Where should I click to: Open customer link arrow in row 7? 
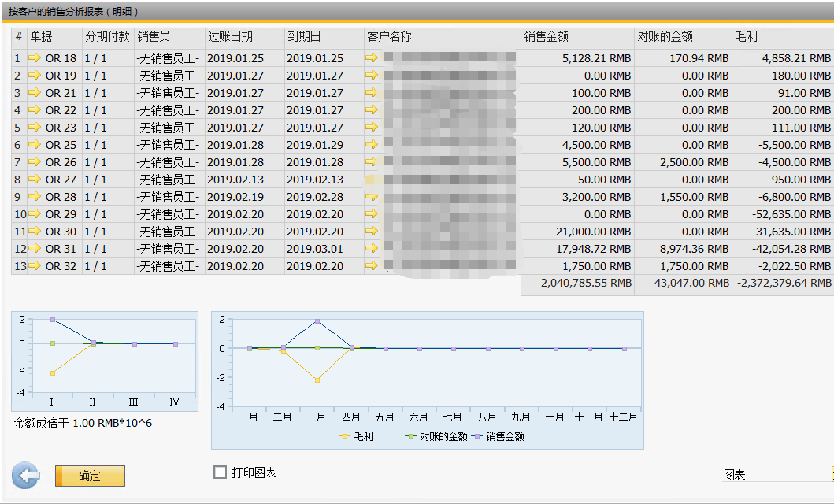point(372,161)
